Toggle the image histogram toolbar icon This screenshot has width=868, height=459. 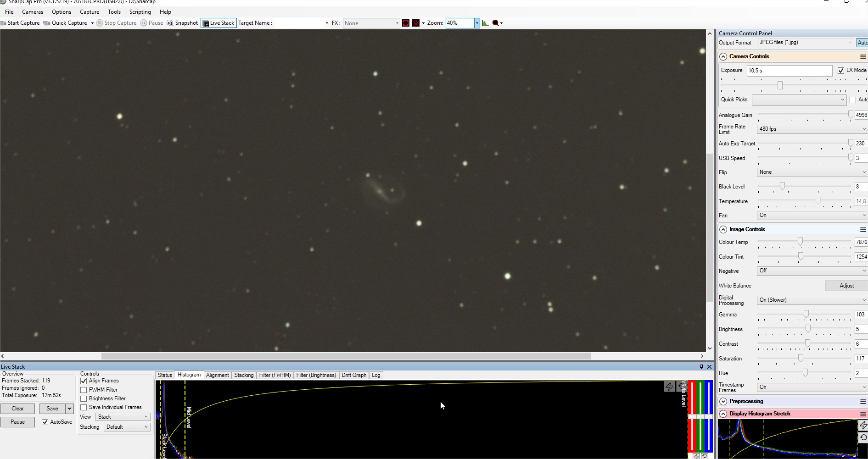(x=486, y=23)
